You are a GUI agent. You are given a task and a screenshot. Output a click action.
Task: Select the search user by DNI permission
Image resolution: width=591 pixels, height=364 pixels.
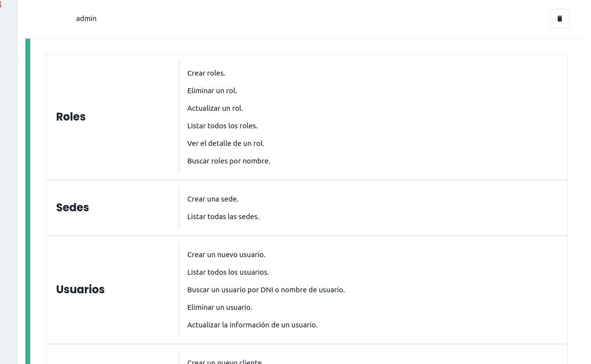click(x=266, y=290)
